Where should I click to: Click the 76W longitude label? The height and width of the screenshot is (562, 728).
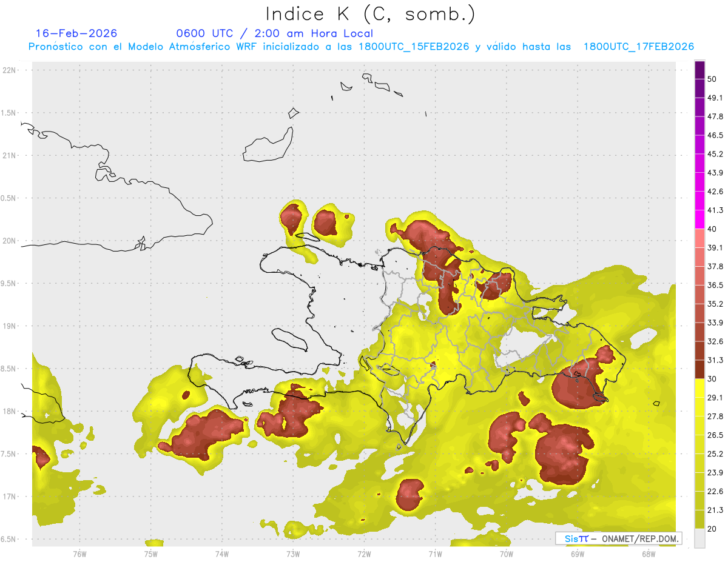[79, 554]
